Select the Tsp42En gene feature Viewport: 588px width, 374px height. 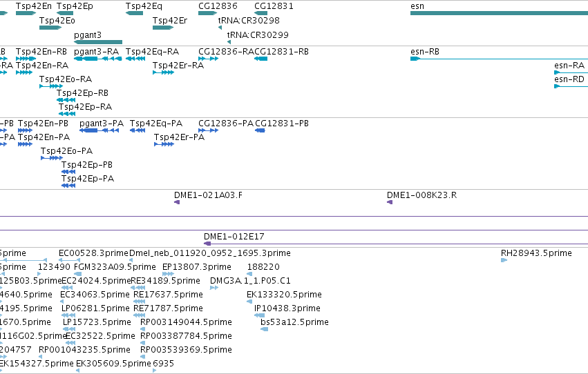[x=26, y=13]
